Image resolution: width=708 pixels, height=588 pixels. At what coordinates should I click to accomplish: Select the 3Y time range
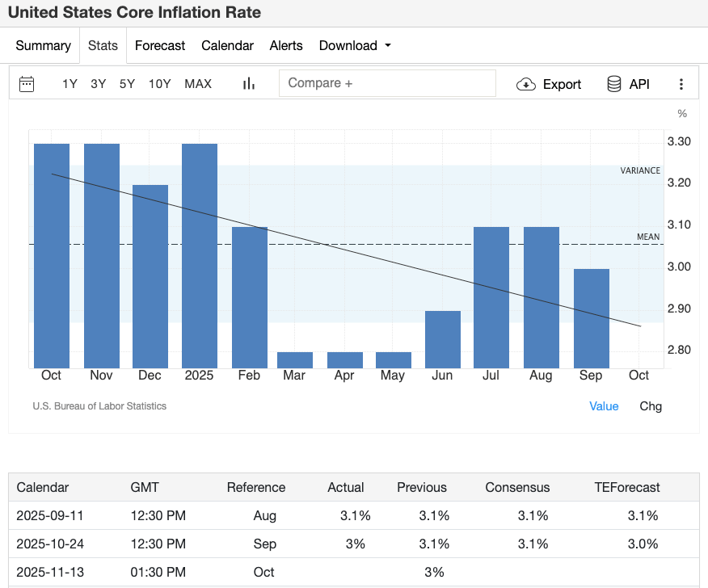(98, 84)
